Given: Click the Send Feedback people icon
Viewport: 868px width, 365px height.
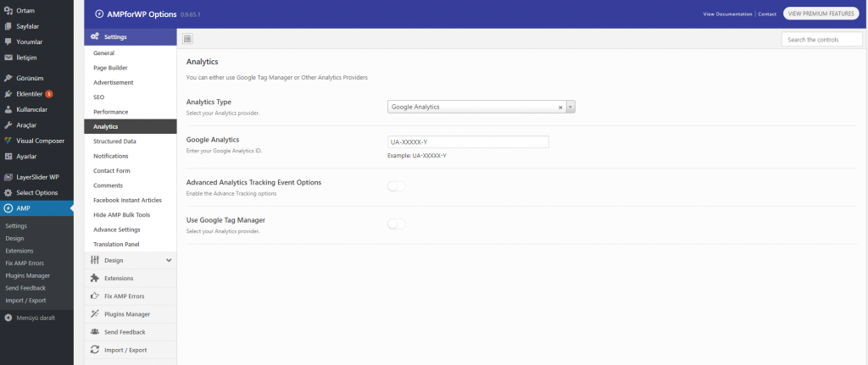Looking at the screenshot, I should click(x=94, y=332).
